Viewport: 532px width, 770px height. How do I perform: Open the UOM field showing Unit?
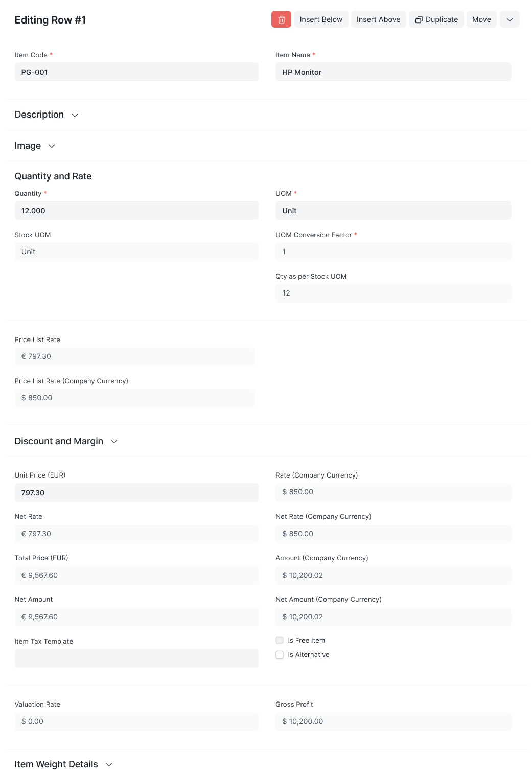tap(394, 211)
